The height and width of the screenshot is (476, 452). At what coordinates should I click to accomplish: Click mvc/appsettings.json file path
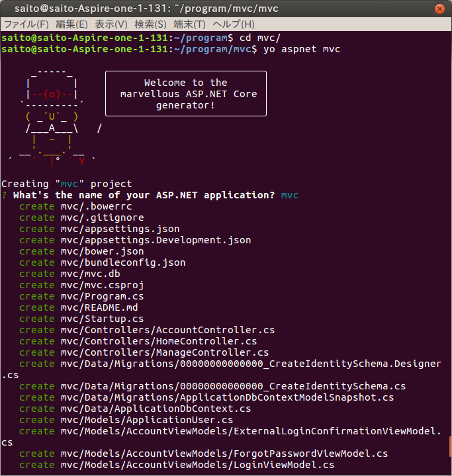120,229
